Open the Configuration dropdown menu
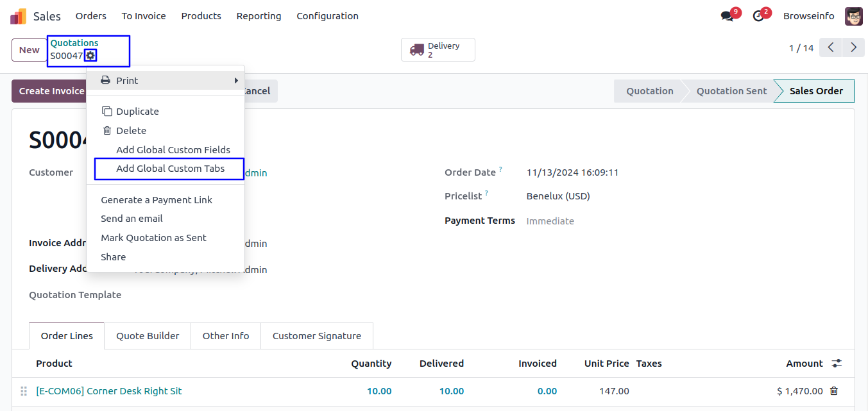Viewport: 868px width, 411px height. click(x=327, y=16)
